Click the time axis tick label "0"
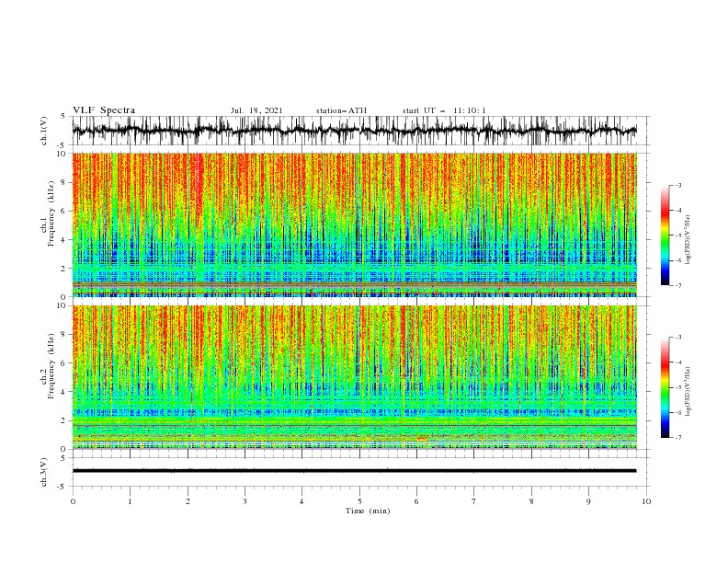This screenshot has width=728, height=563. pyautogui.click(x=73, y=501)
